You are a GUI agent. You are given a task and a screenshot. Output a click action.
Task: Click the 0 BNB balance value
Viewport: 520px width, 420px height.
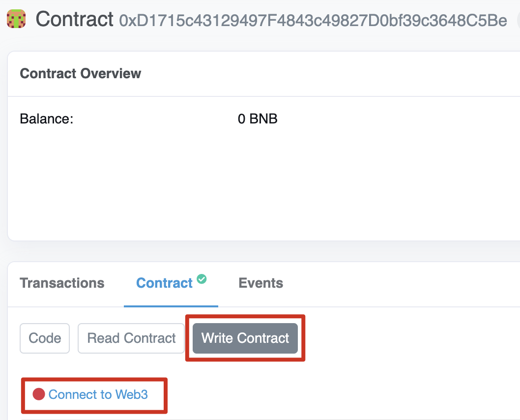click(258, 119)
